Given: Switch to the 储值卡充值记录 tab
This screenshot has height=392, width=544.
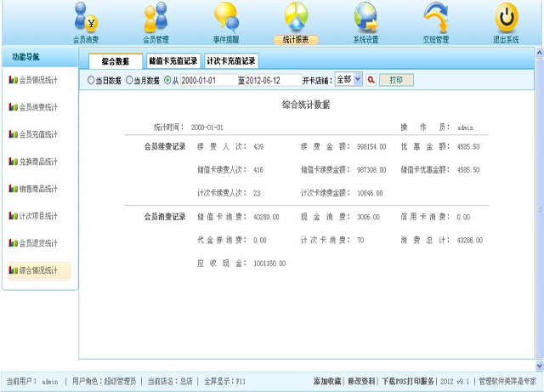Looking at the screenshot, I should pos(173,61).
